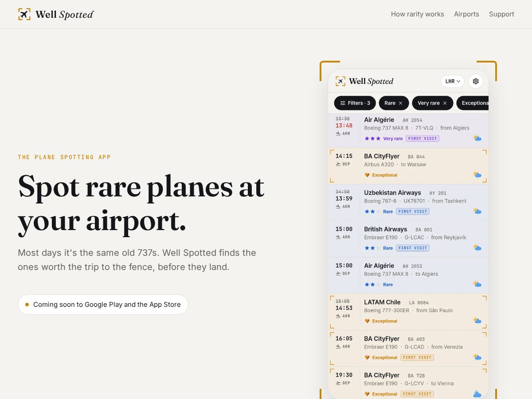Open the BA CityFlyer BA 844 flight
The width and height of the screenshot is (532, 399).
(x=408, y=166)
